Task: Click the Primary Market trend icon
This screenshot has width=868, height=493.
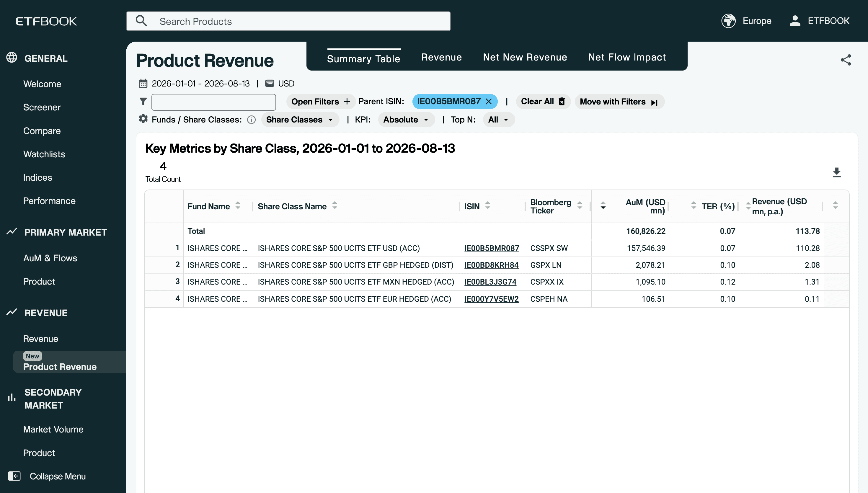Action: [12, 232]
